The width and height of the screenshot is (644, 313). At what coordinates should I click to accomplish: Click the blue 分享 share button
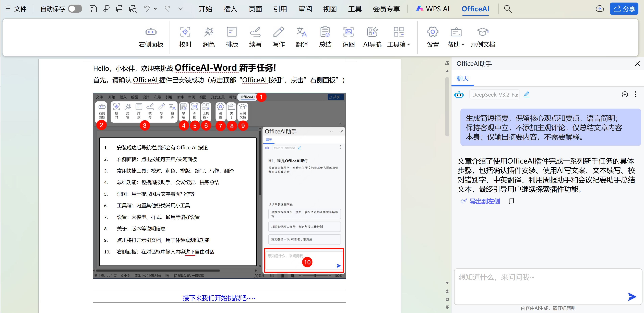coord(624,9)
